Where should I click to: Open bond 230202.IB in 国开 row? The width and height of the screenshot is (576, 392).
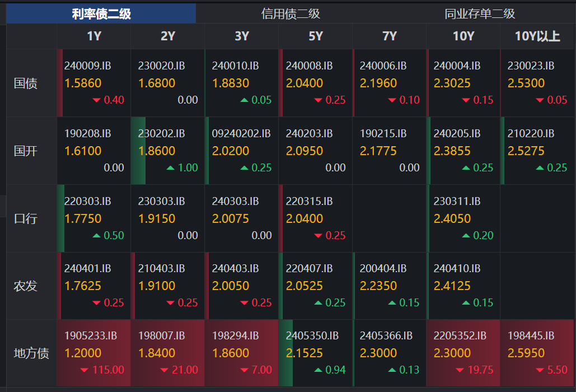coord(161,134)
